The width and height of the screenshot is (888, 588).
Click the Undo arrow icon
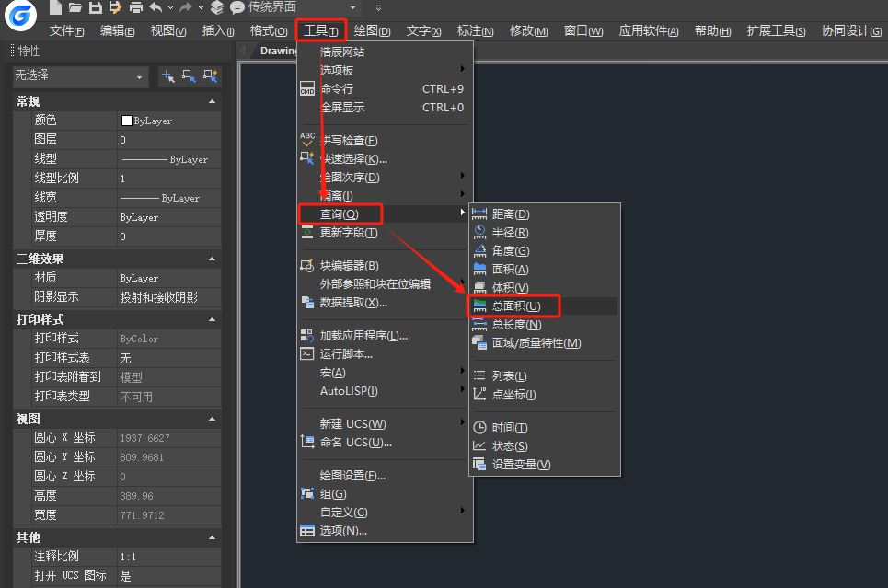pyautogui.click(x=156, y=7)
